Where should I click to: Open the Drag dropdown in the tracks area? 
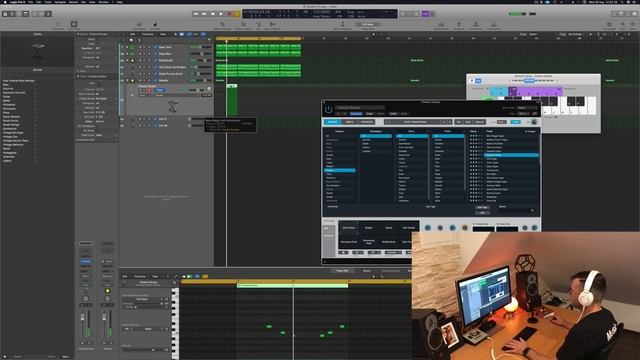575,34
